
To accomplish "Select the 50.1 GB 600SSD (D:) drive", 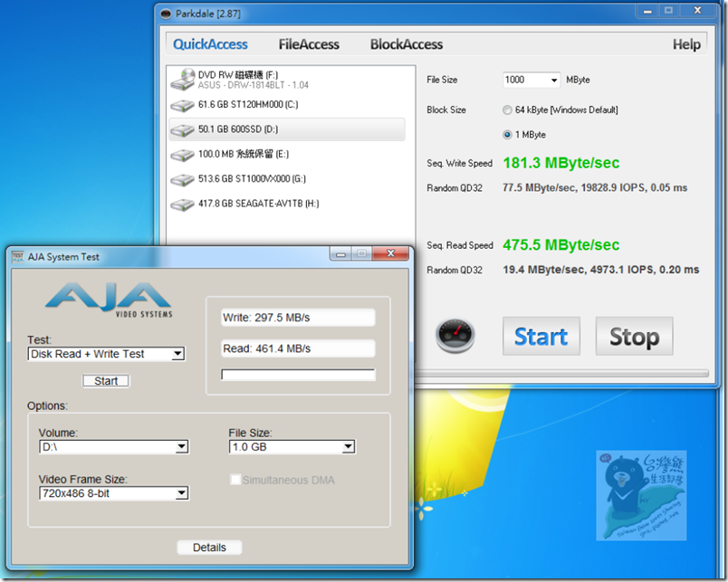I will tap(287, 129).
